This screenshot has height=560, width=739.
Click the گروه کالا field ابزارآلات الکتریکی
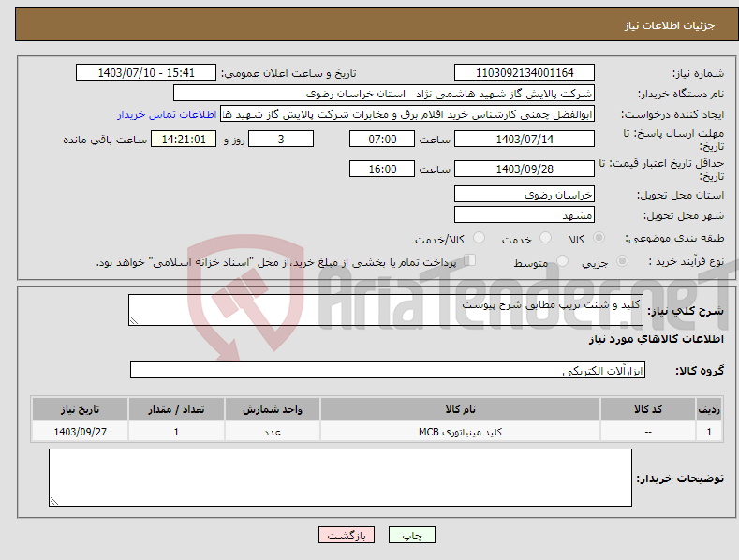388,370
